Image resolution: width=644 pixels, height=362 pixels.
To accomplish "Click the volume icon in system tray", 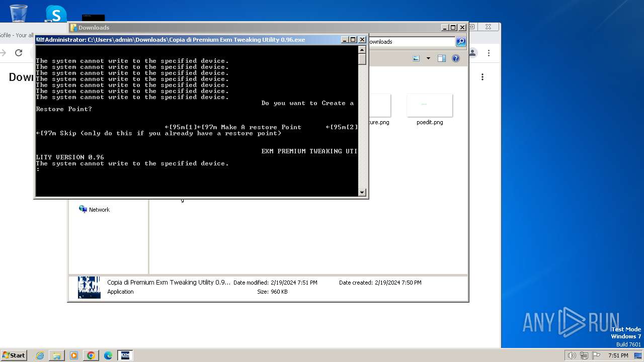I will pos(572,355).
